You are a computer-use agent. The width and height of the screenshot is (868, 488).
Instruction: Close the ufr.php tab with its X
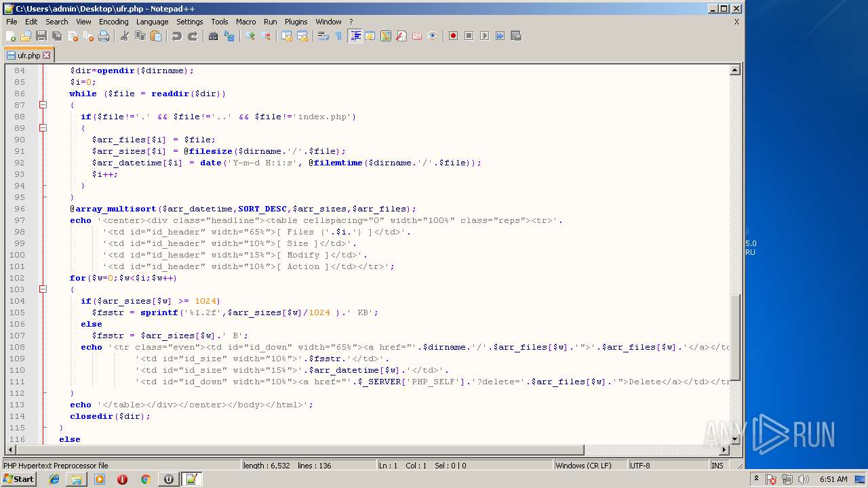pyautogui.click(x=47, y=56)
